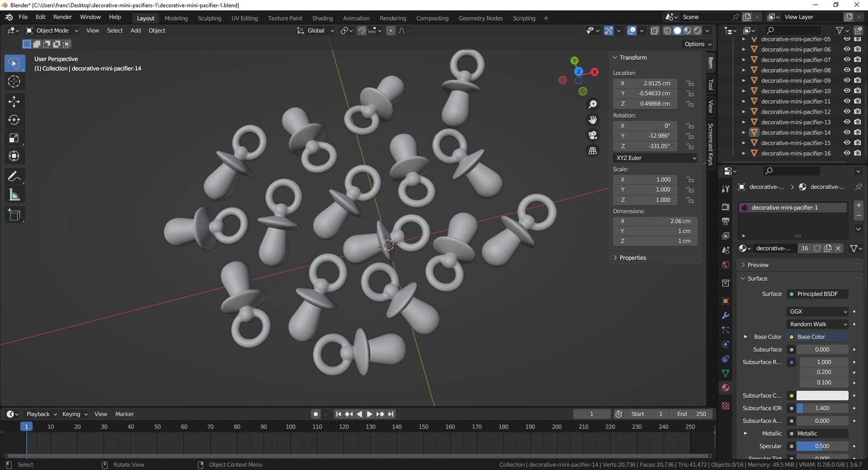868x470 pixels.
Task: Adjust the Specular 0.500 slider
Action: 822,446
